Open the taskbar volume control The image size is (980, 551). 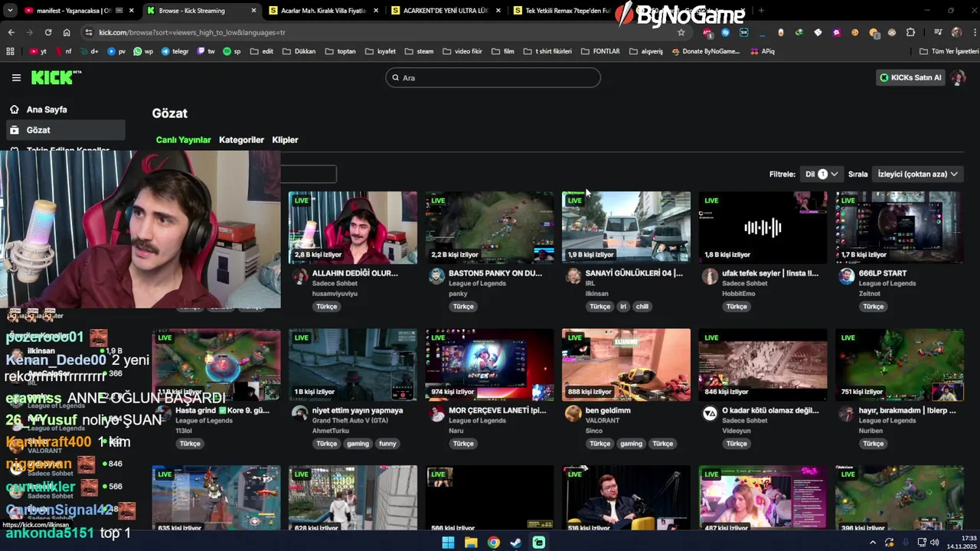(934, 543)
